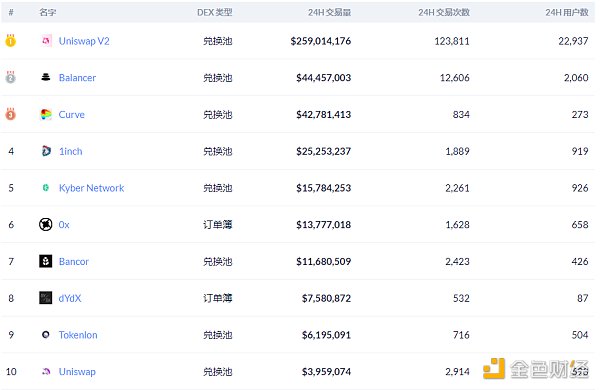Screen dimensions: 600x390
Task: Click the gold first-place medal icon
Action: [10, 40]
